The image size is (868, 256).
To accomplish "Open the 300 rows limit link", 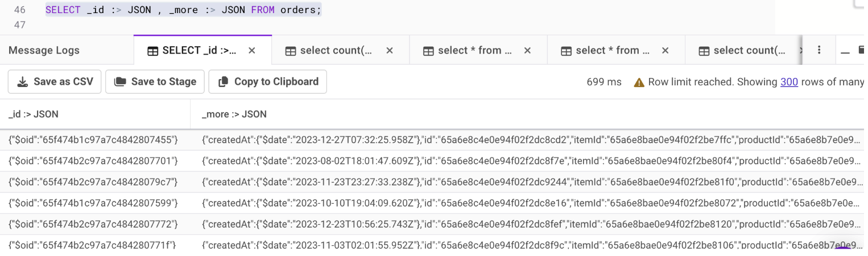I will pos(789,82).
